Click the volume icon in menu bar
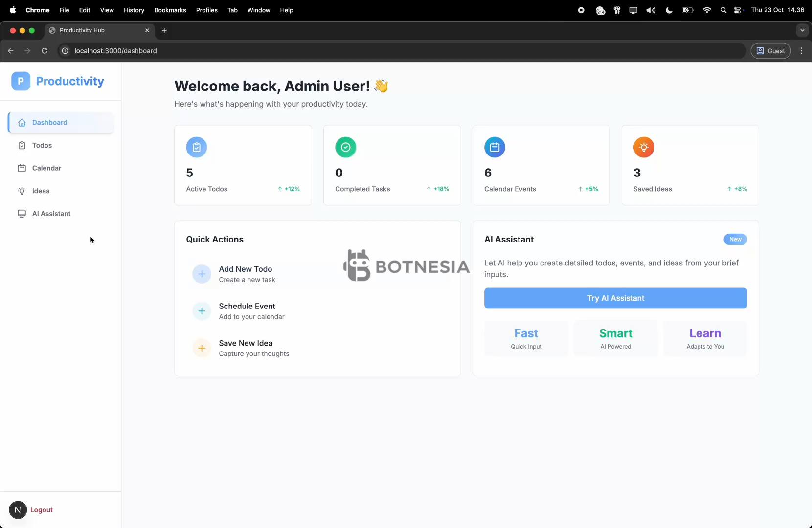 (x=651, y=10)
